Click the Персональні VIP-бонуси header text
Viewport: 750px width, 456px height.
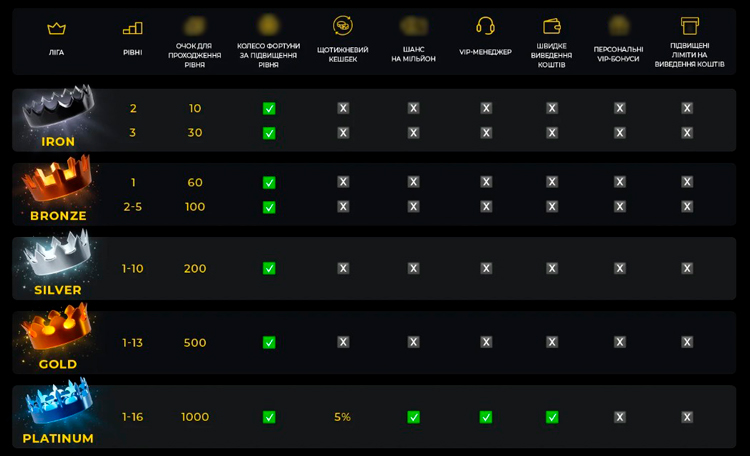click(x=619, y=55)
